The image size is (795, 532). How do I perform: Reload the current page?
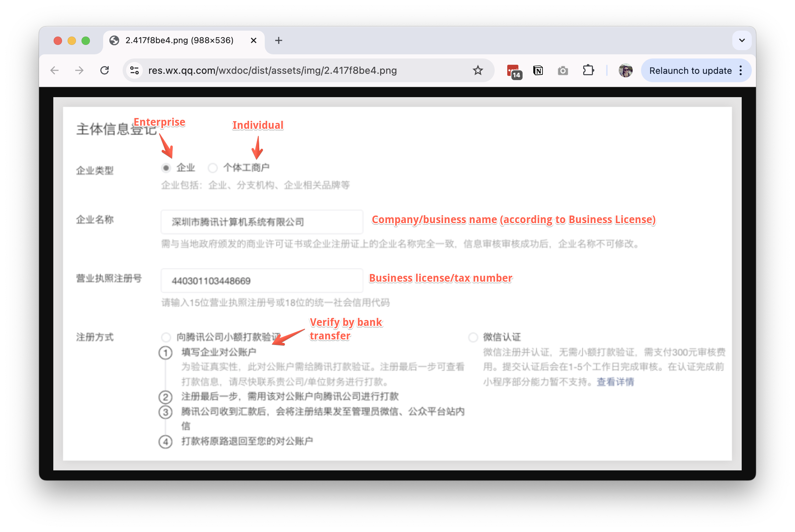tap(105, 70)
